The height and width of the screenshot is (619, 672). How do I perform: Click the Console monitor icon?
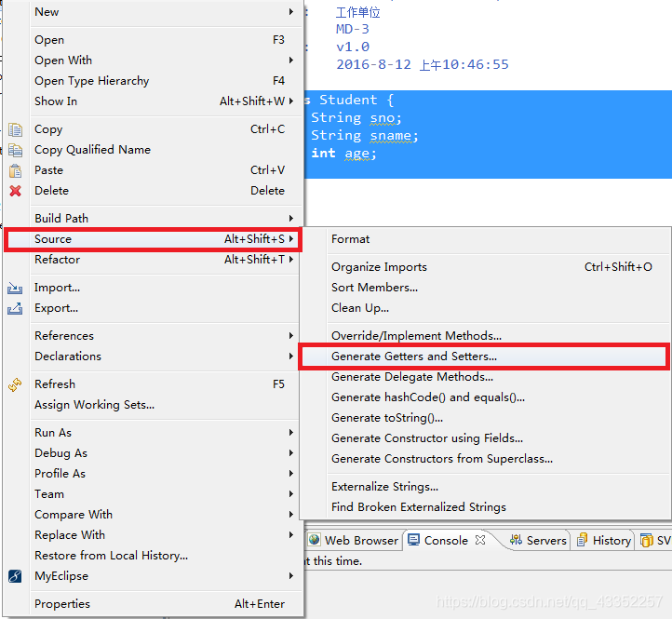(413, 540)
